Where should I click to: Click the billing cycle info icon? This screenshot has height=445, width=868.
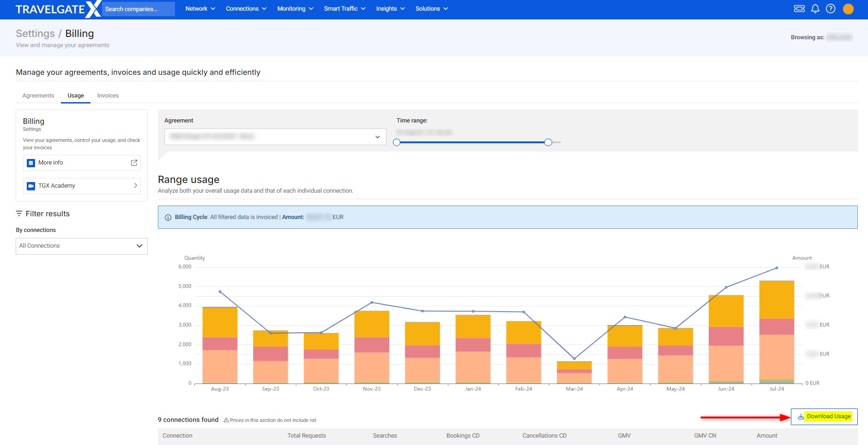point(168,217)
